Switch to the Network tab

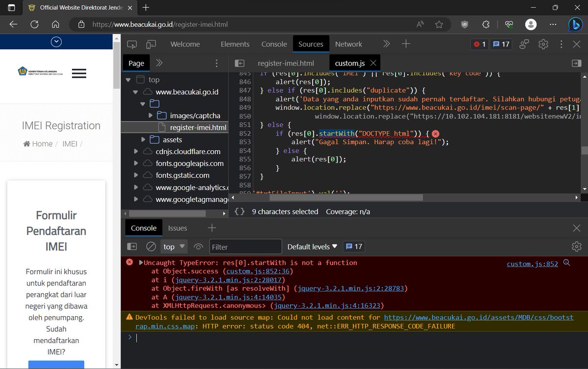click(348, 44)
